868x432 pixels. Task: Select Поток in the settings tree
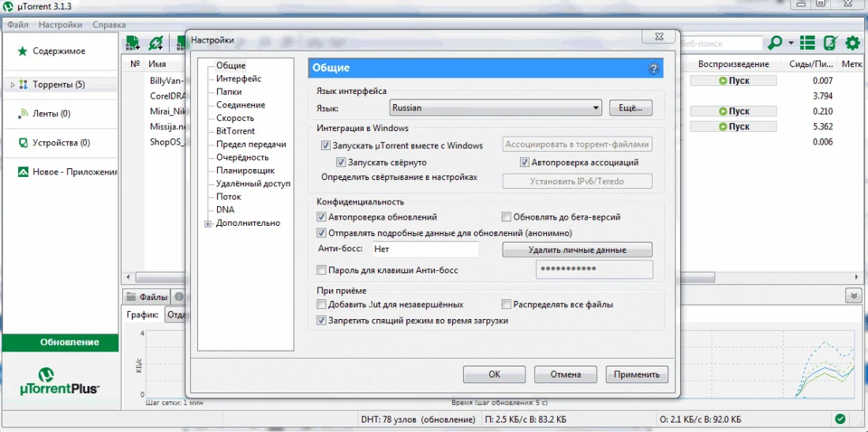[228, 197]
